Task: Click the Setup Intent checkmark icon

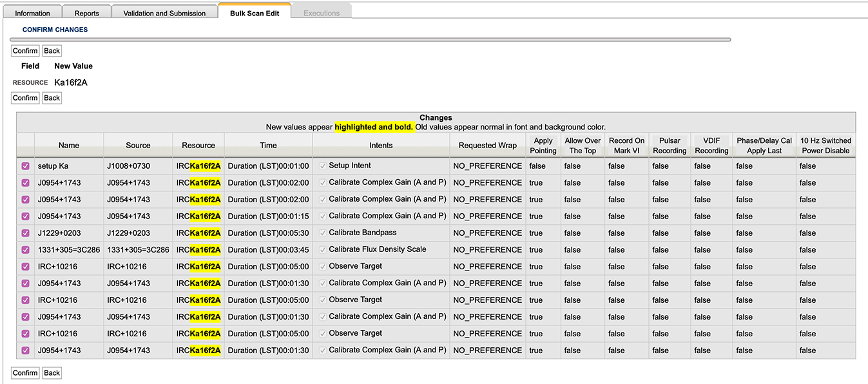Action: point(323,166)
